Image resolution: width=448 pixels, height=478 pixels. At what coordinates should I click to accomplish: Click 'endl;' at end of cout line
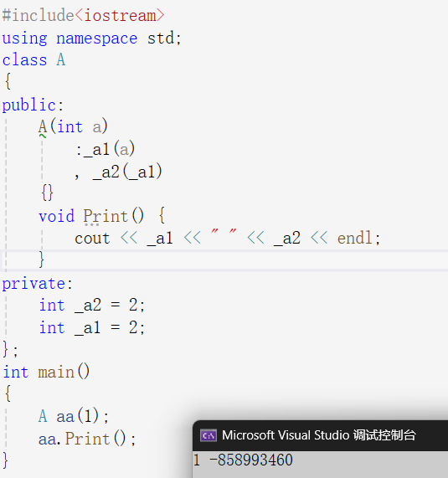(x=358, y=238)
